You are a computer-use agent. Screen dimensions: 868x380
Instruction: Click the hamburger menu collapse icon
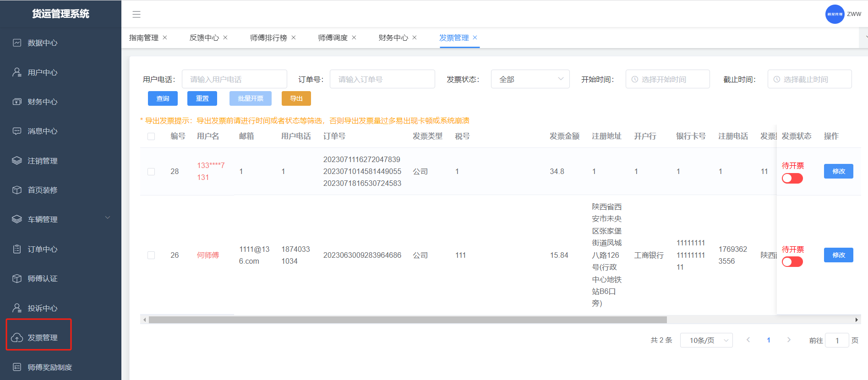[136, 15]
